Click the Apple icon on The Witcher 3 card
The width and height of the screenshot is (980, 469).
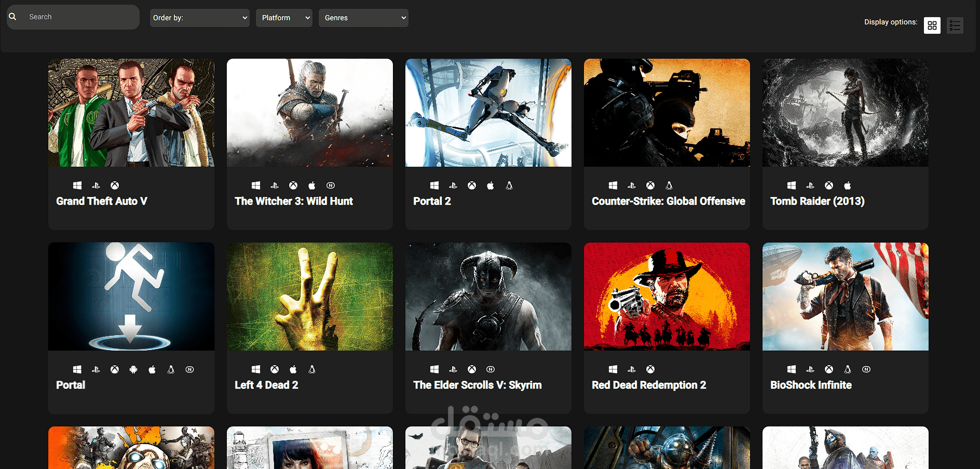(312, 185)
